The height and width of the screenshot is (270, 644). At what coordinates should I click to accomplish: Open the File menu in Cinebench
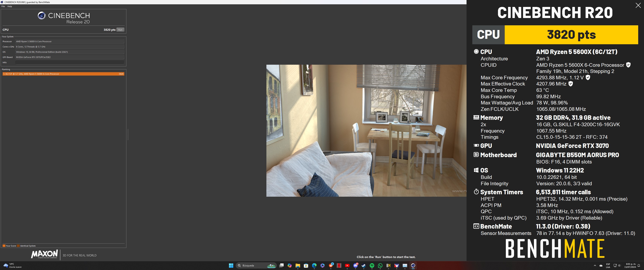point(3,7)
